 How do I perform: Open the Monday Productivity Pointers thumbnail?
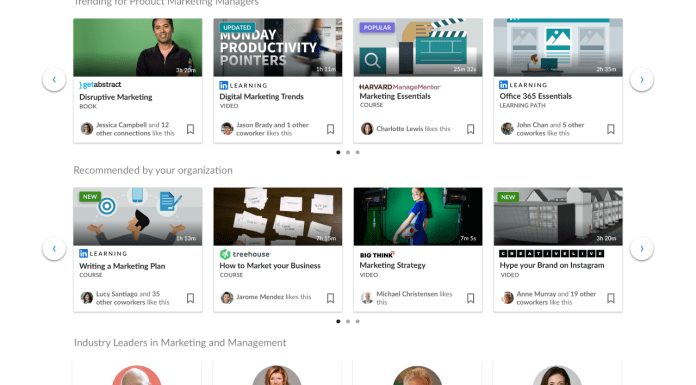278,48
